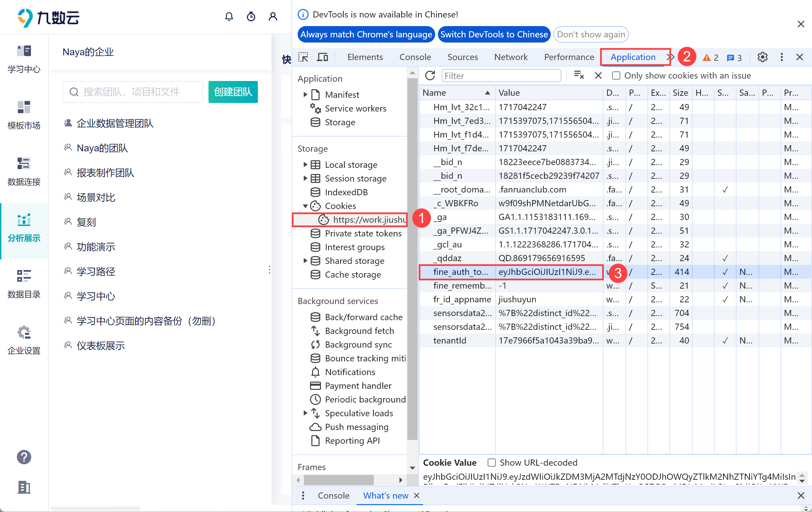Open the user profile icon
812x512 pixels.
pos(273,16)
